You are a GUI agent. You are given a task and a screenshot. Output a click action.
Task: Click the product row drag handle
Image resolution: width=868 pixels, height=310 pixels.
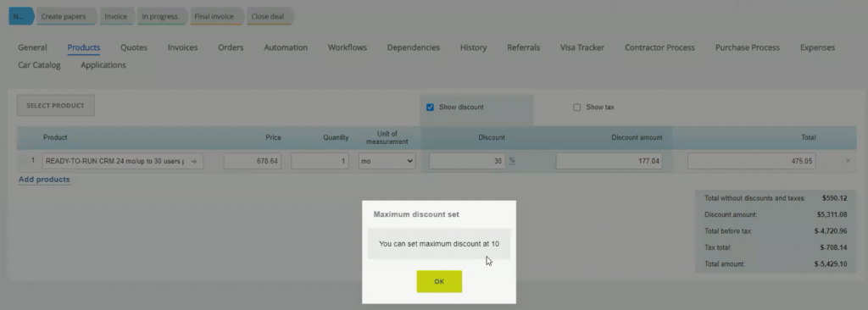[x=23, y=161]
